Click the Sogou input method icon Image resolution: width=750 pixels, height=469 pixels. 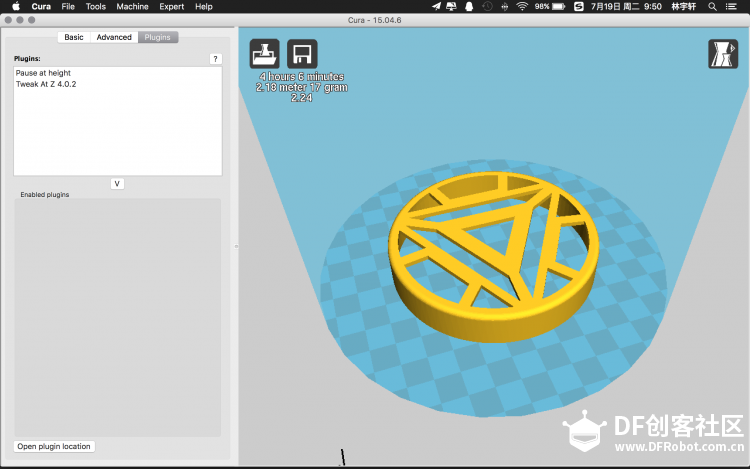[579, 7]
